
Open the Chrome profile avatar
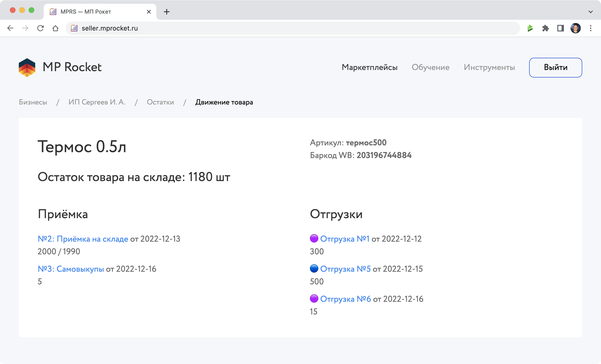pos(575,28)
